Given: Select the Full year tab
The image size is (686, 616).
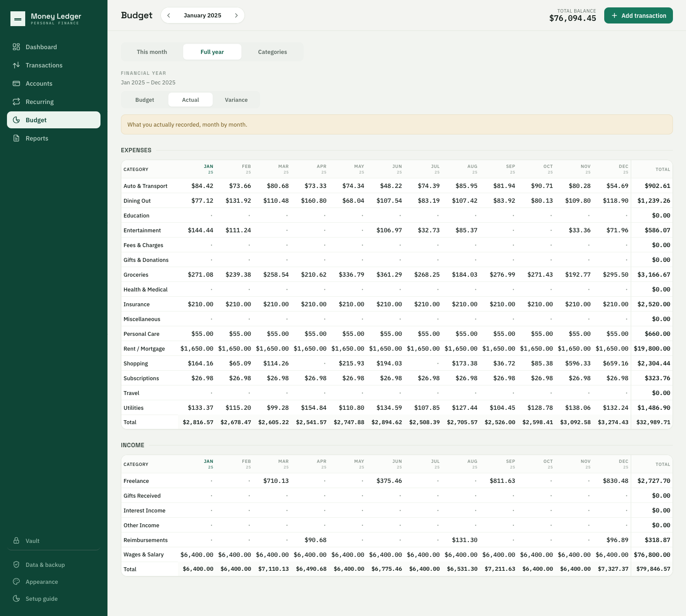Looking at the screenshot, I should coord(212,52).
